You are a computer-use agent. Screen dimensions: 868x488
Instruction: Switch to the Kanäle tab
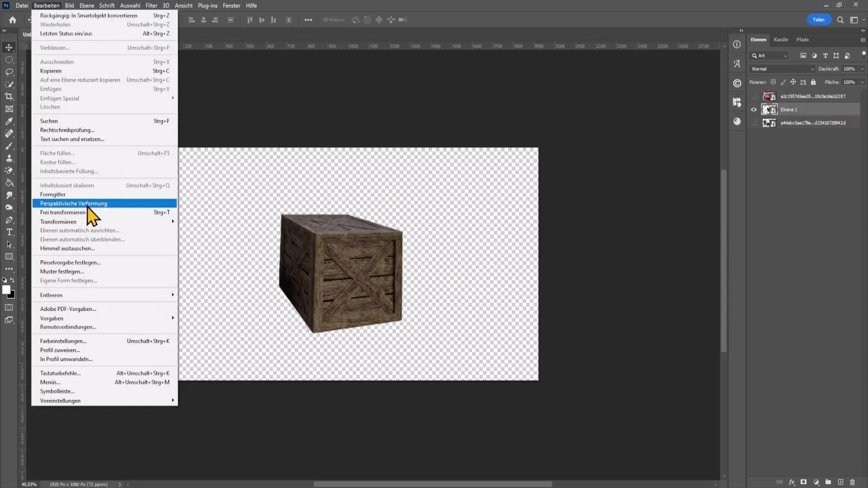coord(781,40)
